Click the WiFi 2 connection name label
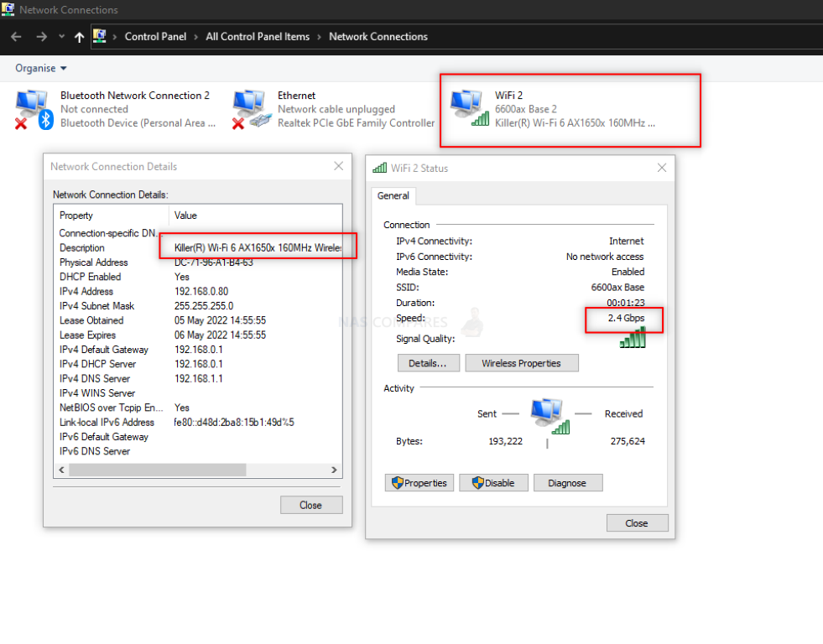Screen dimensions: 823x644 [x=508, y=96]
